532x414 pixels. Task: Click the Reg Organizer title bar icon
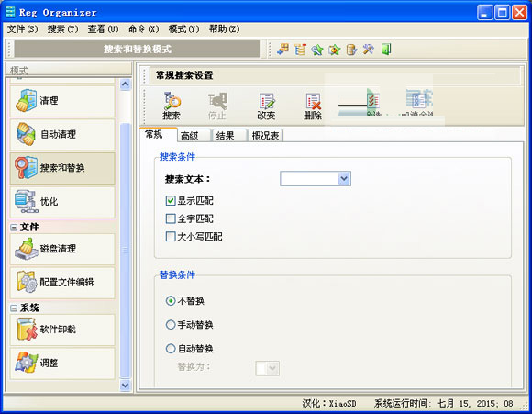tap(10, 12)
